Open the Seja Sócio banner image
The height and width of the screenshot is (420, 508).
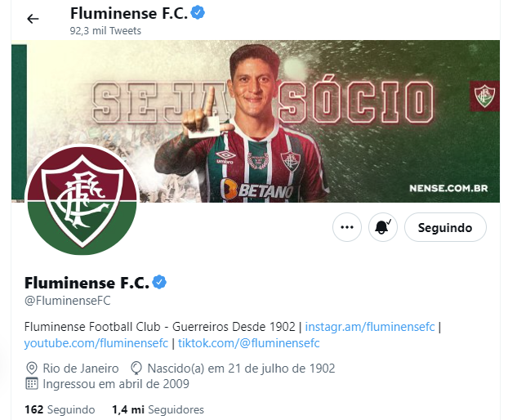click(256, 121)
